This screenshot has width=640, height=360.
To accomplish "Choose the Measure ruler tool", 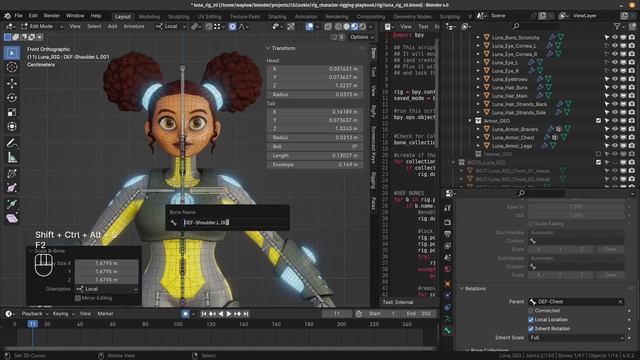I will coord(12,157).
